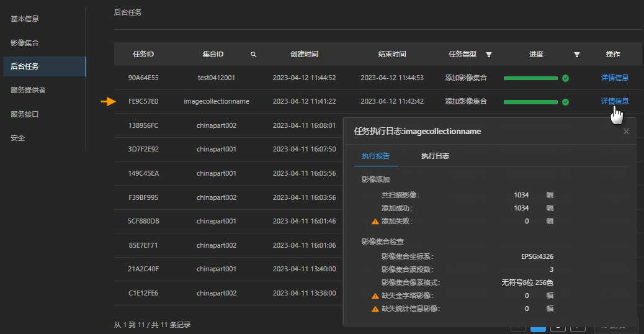This screenshot has height=334, width=644.
Task: Click progress bar of task 90A64E55
Action: 530,78
